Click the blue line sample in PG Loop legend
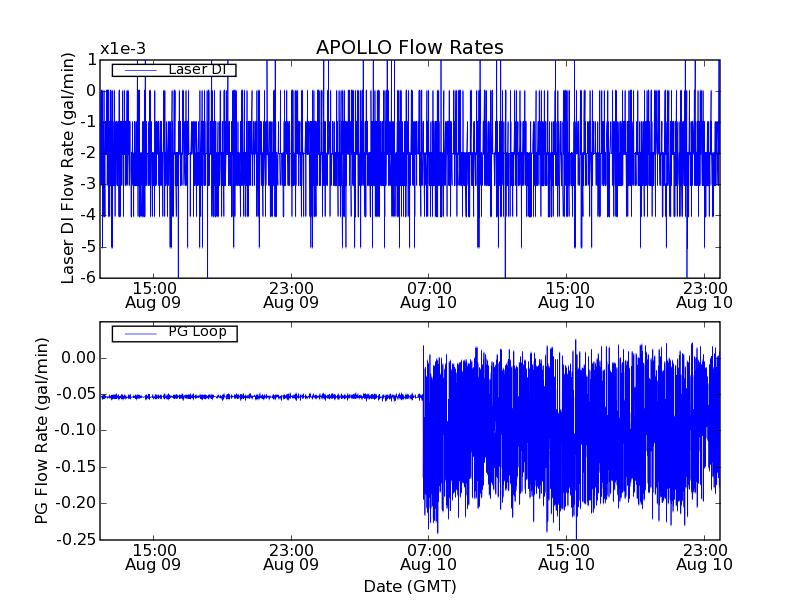This screenshot has width=800, height=600. [141, 333]
